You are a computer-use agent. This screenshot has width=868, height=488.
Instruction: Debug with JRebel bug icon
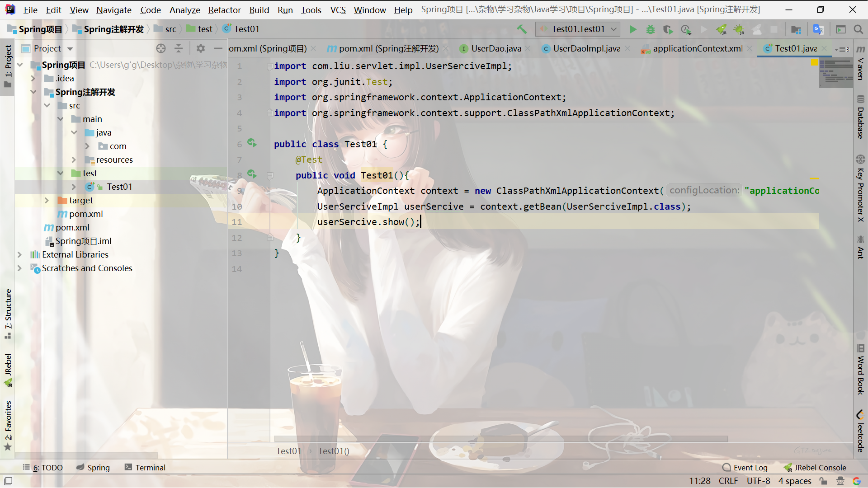[x=739, y=29]
